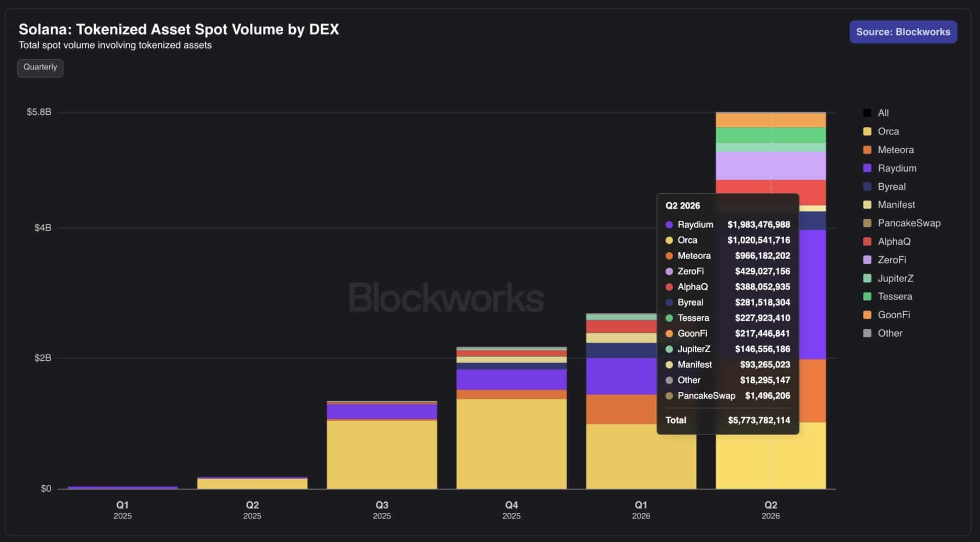This screenshot has height=542, width=980.
Task: Click Meteora segment of Q2 2026 bar
Action: [x=813, y=391]
